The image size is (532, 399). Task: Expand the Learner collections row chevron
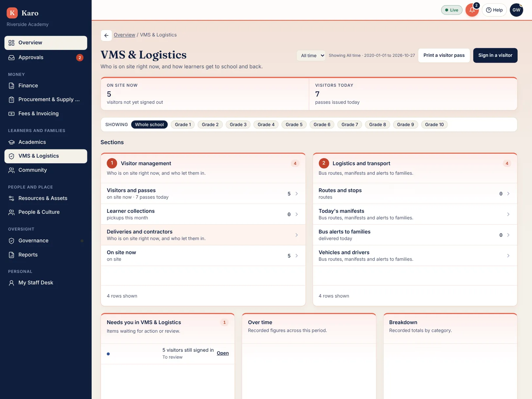coord(297,214)
